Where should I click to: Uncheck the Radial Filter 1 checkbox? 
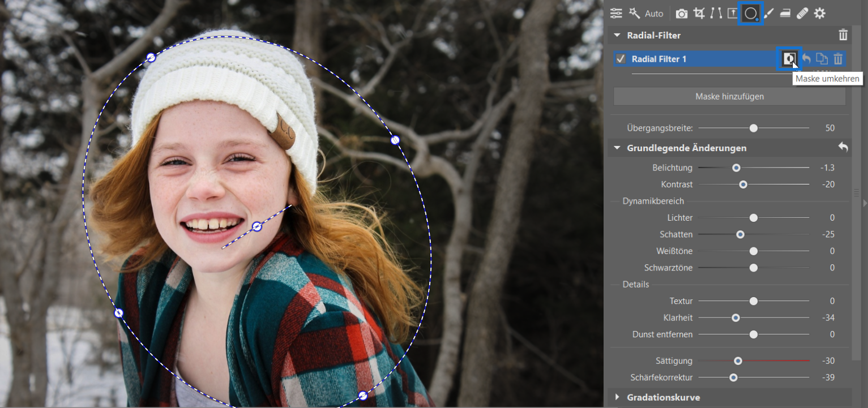pos(621,59)
